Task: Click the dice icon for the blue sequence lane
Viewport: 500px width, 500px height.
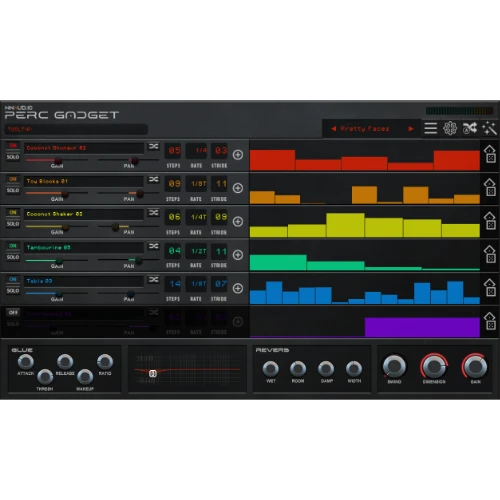Action: click(x=490, y=288)
